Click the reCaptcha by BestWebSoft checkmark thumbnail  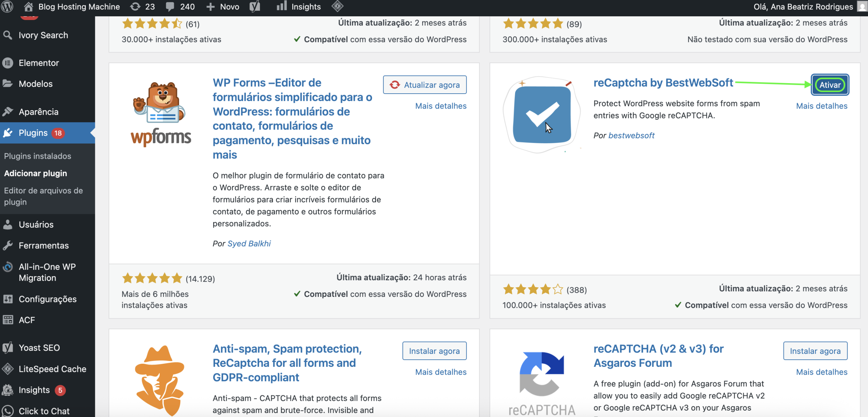(x=542, y=115)
